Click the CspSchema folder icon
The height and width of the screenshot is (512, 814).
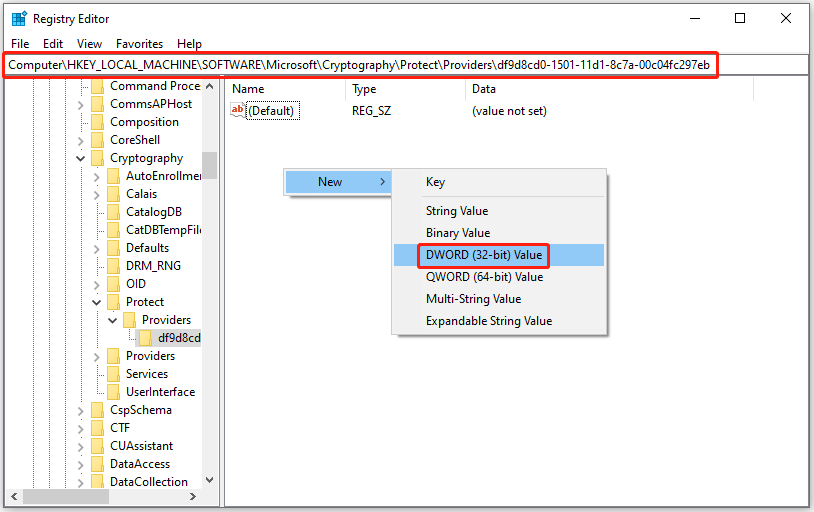97,410
